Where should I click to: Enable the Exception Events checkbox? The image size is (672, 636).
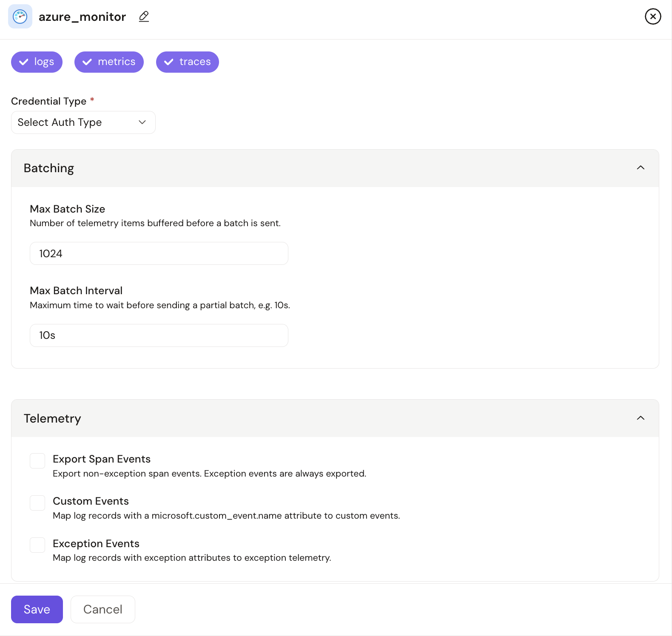(x=37, y=545)
